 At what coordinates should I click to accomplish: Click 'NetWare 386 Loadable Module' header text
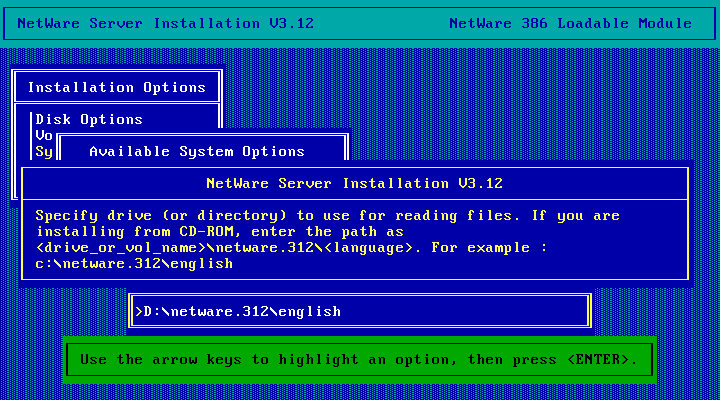click(570, 23)
